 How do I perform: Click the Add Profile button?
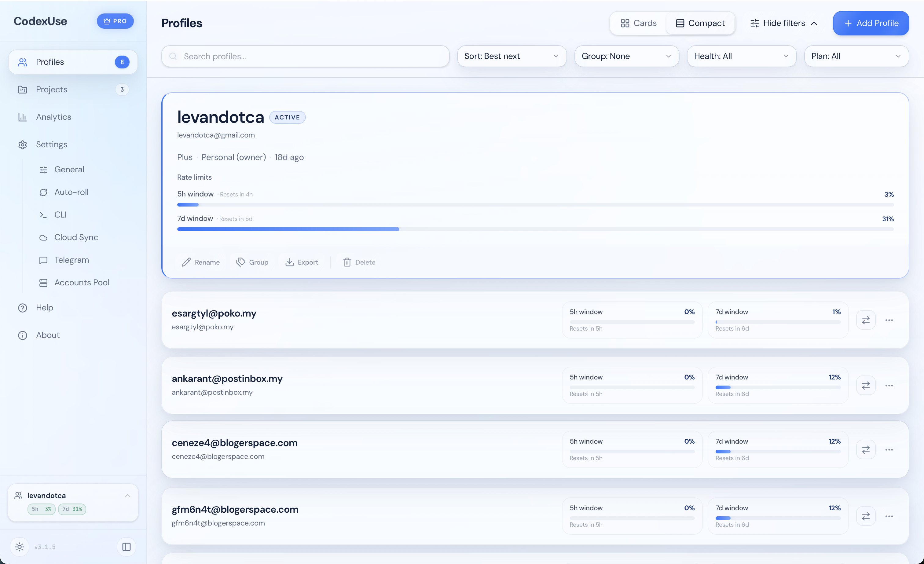(871, 23)
